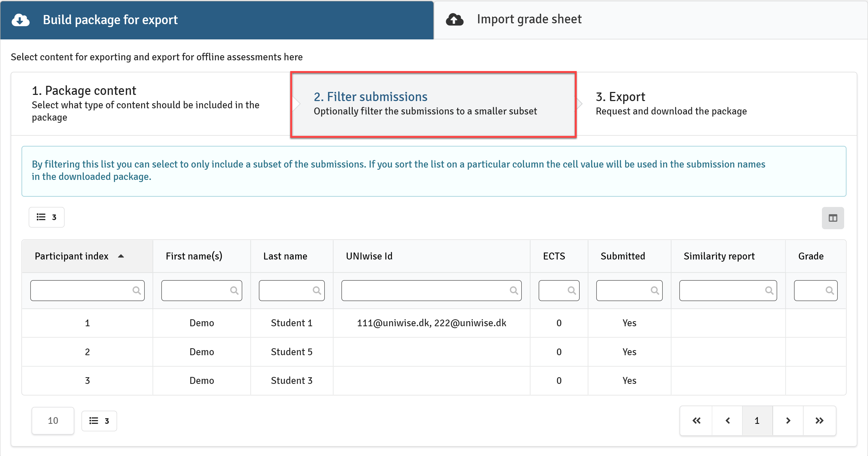Viewport: 868px width, 456px height.
Task: Click the 111@uniwise.dk, 222@uniwise.dk cell
Action: (x=431, y=323)
